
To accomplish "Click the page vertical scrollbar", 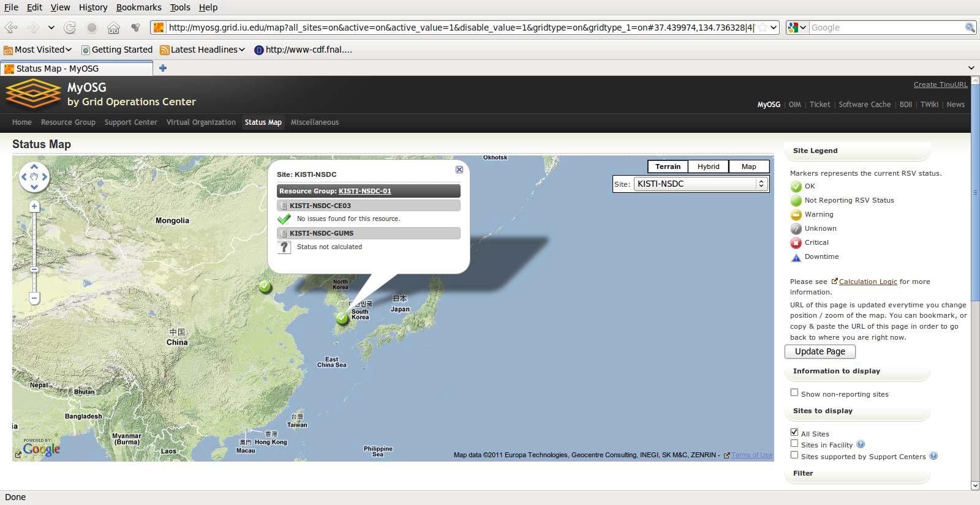I will pyautogui.click(x=975, y=192).
